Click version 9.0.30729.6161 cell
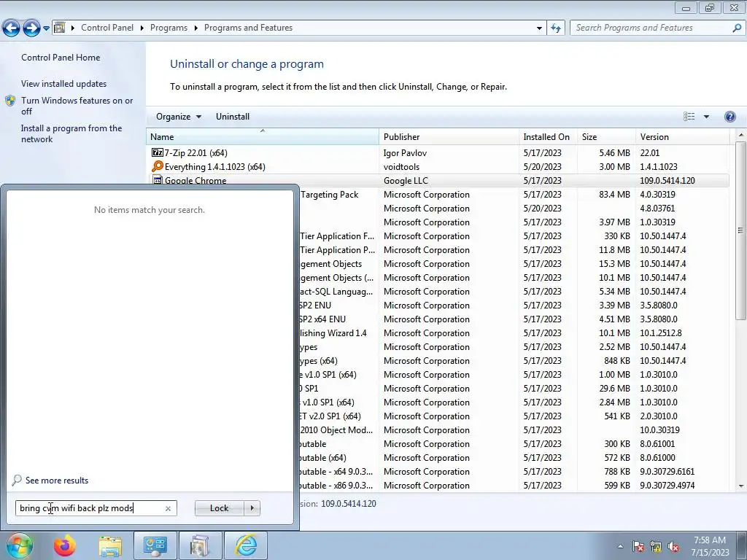The image size is (747, 560). 667,472
